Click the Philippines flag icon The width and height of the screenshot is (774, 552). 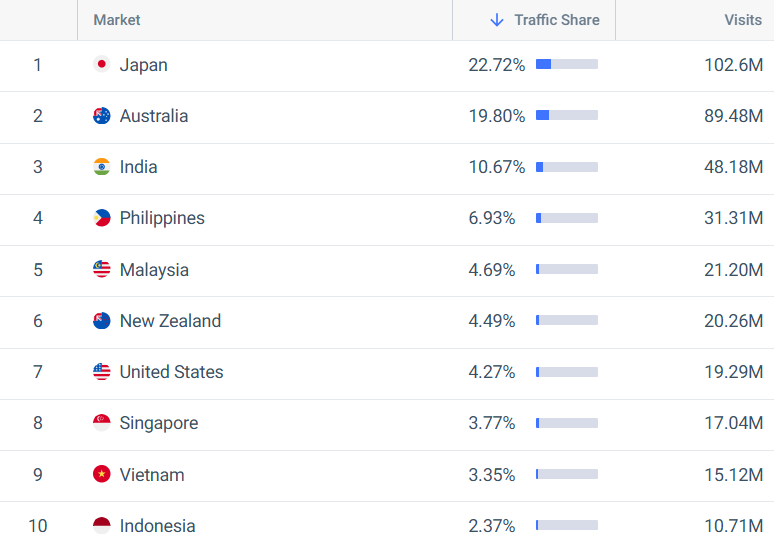[x=102, y=218]
